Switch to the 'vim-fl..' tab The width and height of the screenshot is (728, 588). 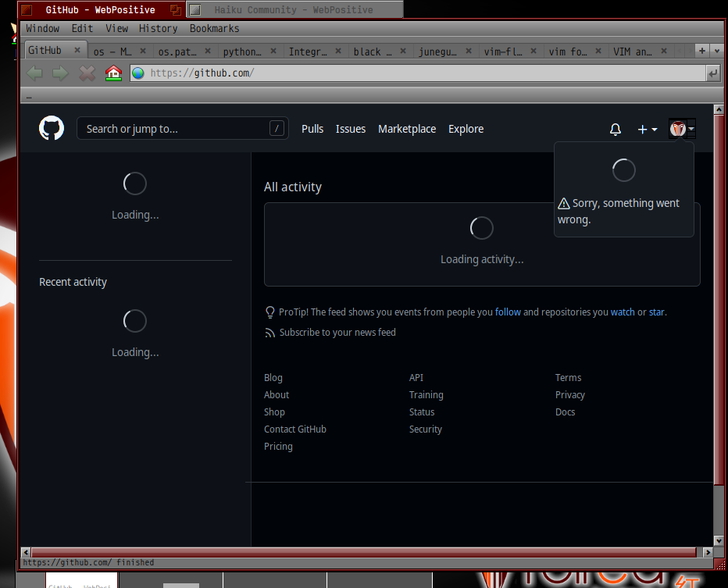pyautogui.click(x=503, y=52)
